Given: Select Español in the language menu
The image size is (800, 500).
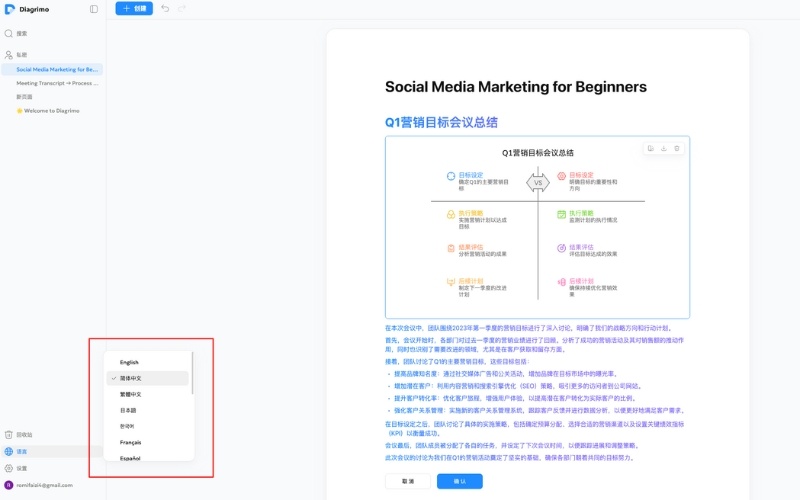Looking at the screenshot, I should point(147,457).
